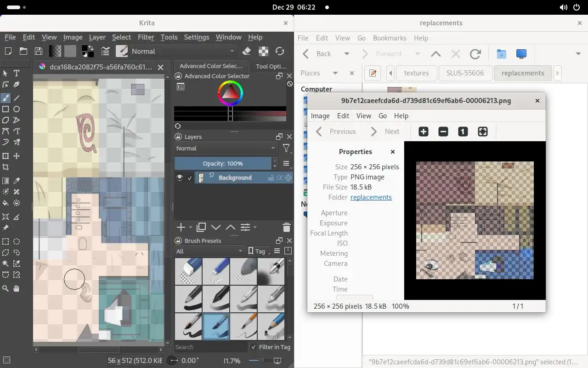Screen dimensions: 588x368
Task: Open the Settings menu in Krita
Action: 197,37
